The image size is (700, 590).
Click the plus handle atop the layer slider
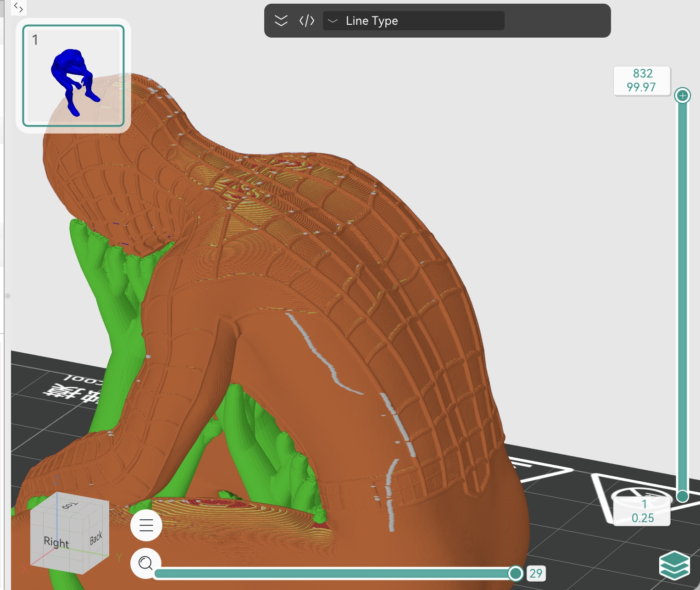[x=683, y=95]
